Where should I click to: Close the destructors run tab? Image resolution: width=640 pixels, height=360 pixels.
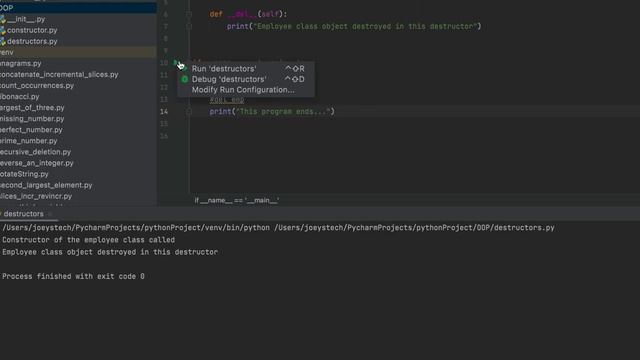[x=50, y=214]
